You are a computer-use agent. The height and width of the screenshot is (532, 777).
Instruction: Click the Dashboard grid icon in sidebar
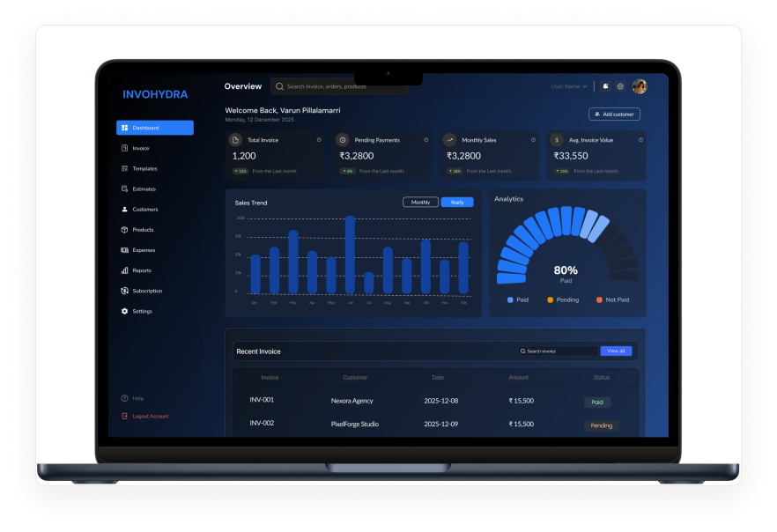pos(125,128)
